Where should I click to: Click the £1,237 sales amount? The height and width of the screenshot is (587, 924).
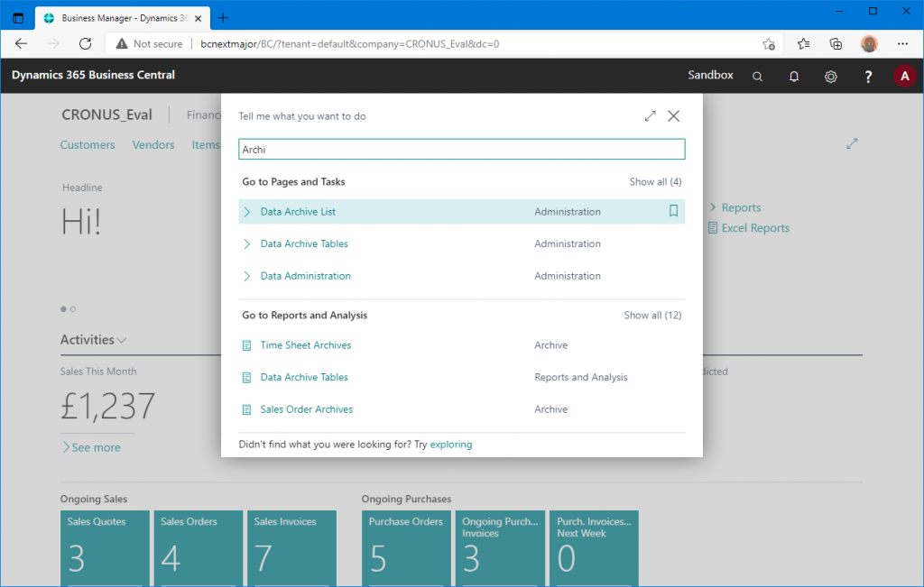108,407
